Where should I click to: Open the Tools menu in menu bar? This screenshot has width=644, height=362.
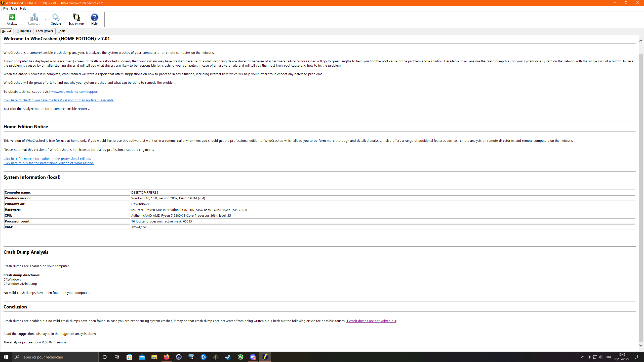click(14, 9)
